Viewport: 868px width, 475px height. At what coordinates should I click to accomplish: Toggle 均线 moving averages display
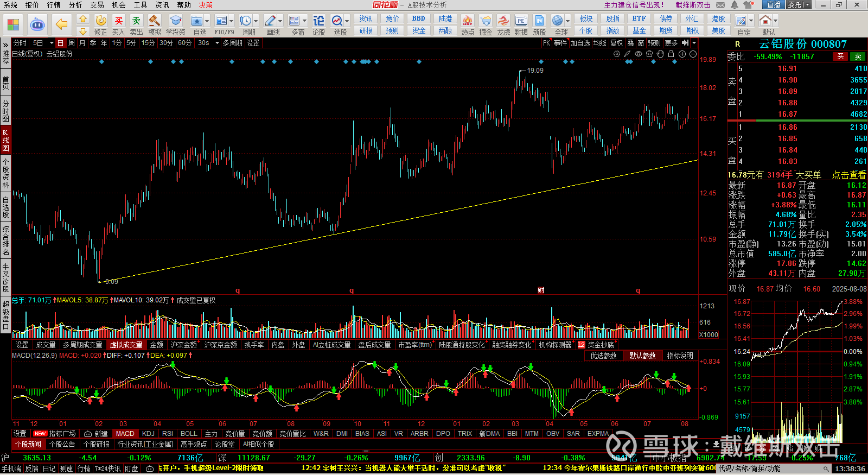599,43
